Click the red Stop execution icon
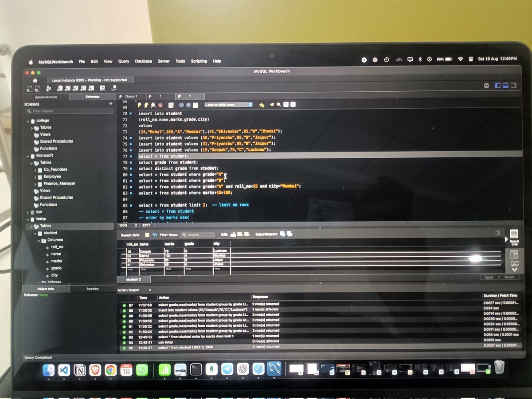This screenshot has height=399, width=532. pos(160,105)
